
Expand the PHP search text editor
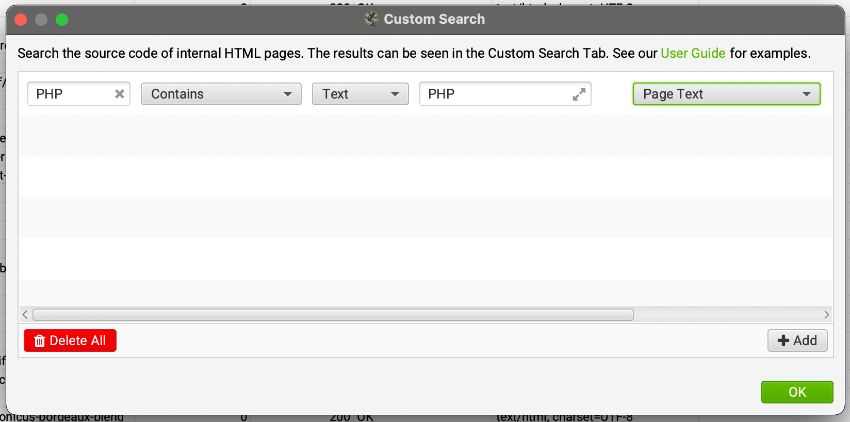(x=578, y=94)
